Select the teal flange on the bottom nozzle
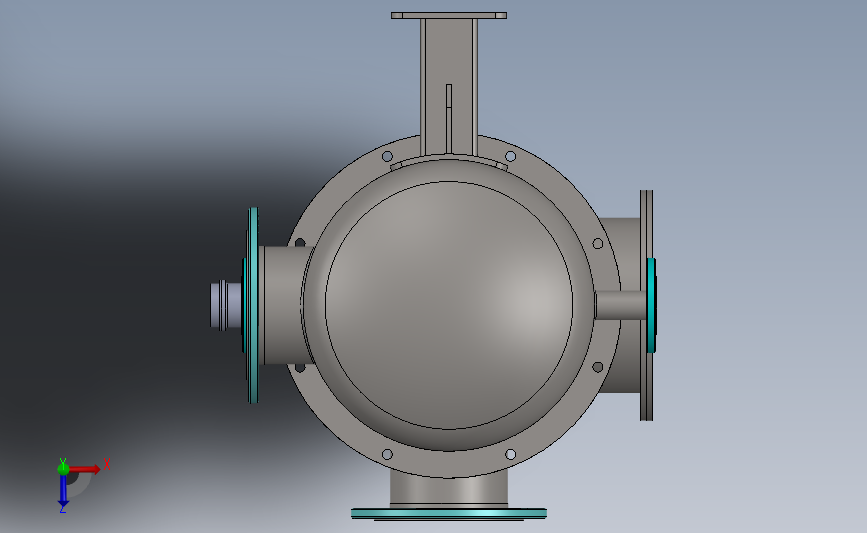Viewport: 867px width, 533px height. click(x=448, y=513)
